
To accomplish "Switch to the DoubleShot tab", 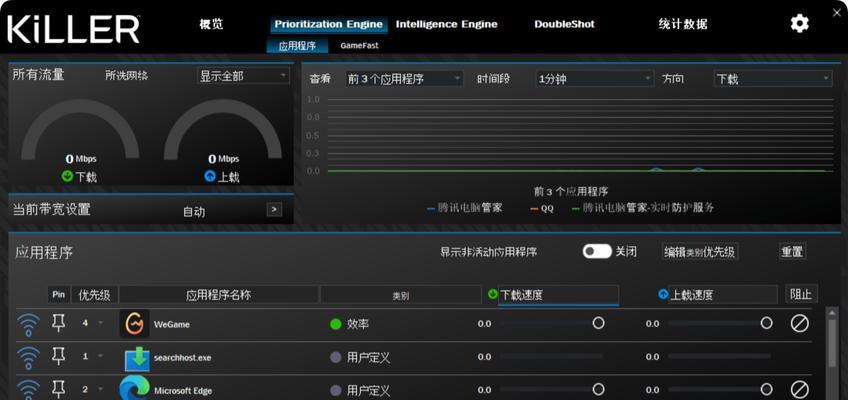I will 564,24.
